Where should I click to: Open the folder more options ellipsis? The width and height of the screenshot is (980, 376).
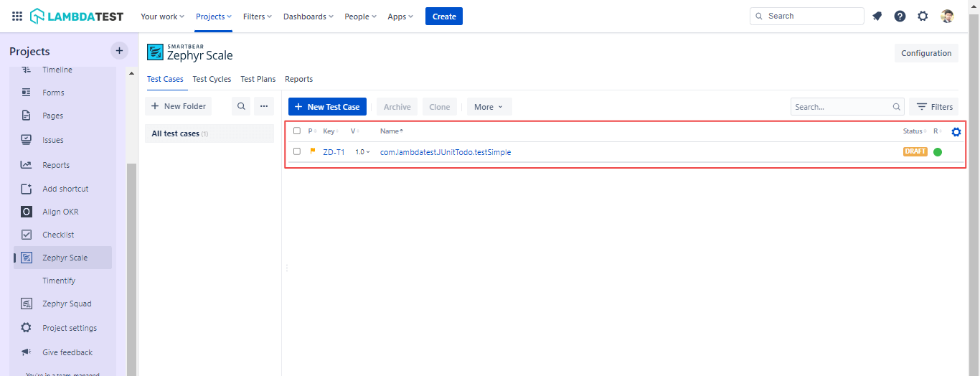264,106
